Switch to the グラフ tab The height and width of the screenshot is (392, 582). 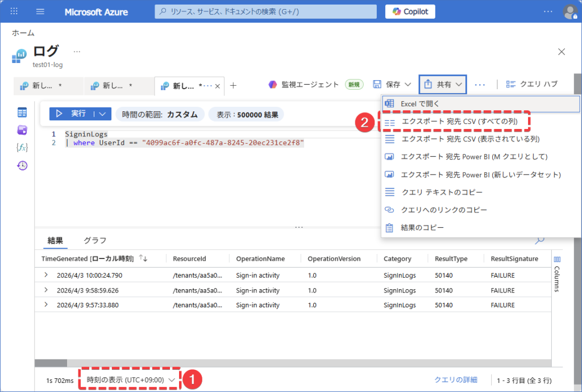pyautogui.click(x=95, y=240)
